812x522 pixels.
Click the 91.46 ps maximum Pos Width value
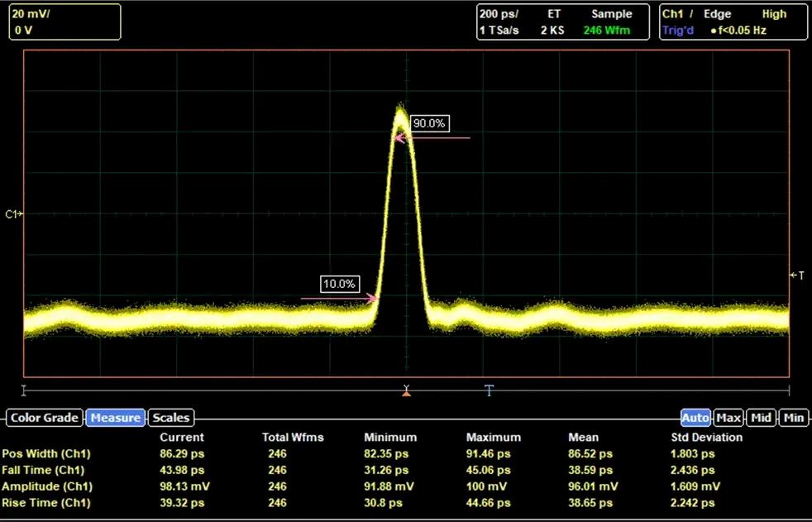488,453
